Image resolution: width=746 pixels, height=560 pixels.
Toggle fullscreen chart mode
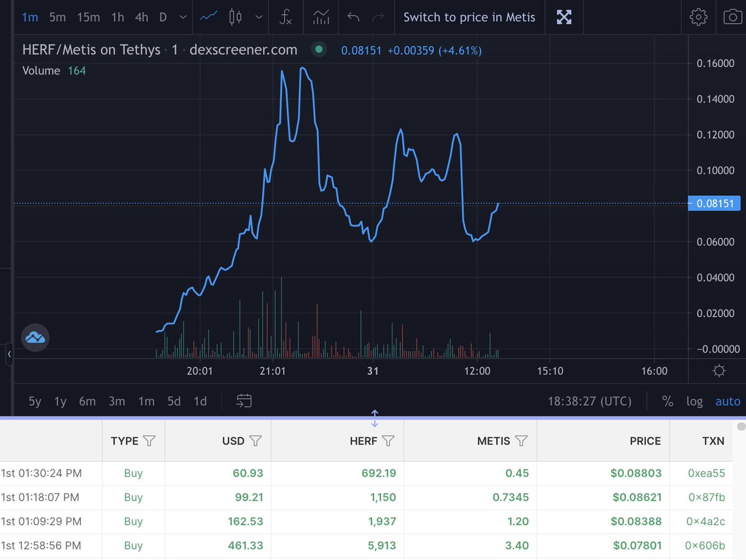[564, 17]
